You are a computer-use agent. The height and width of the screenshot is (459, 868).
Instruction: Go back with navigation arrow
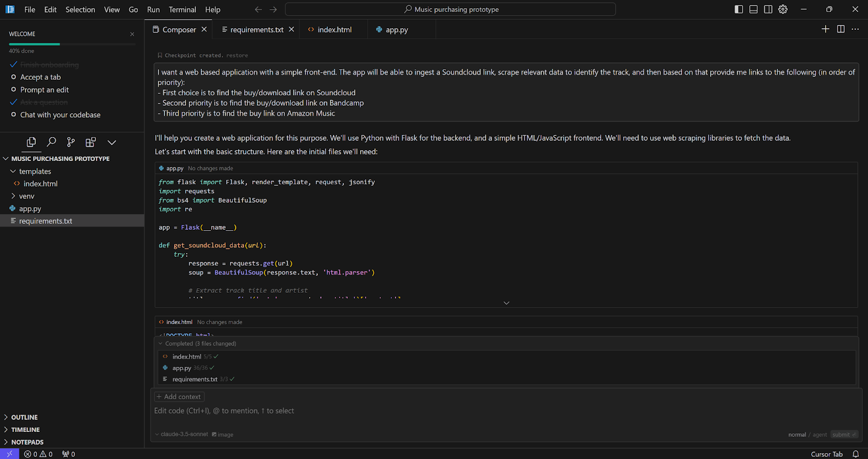tap(258, 9)
